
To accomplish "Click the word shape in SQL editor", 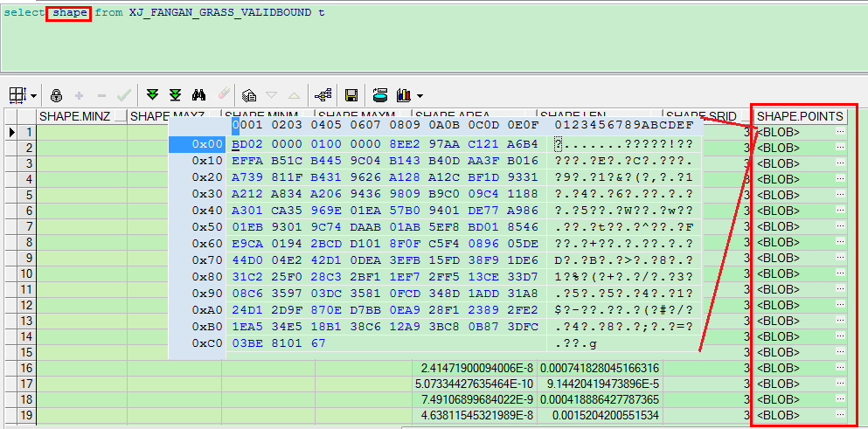I will tap(70, 12).
